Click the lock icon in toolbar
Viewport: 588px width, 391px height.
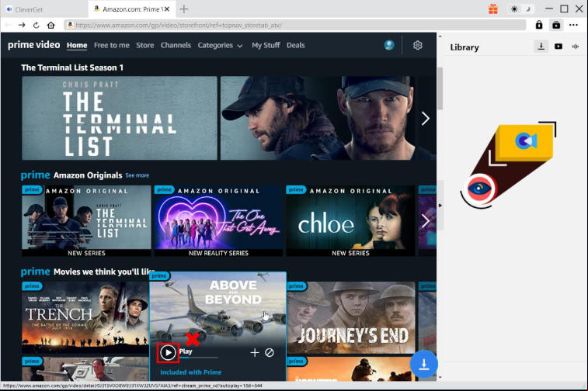click(539, 25)
